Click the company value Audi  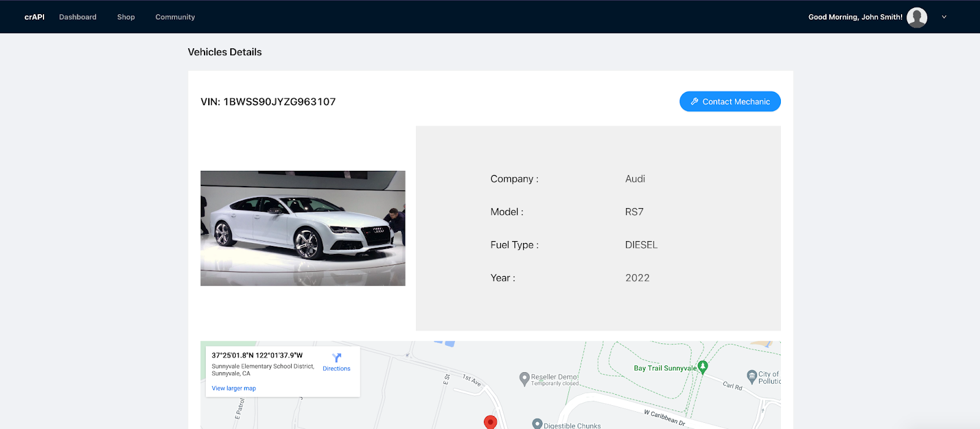click(635, 179)
